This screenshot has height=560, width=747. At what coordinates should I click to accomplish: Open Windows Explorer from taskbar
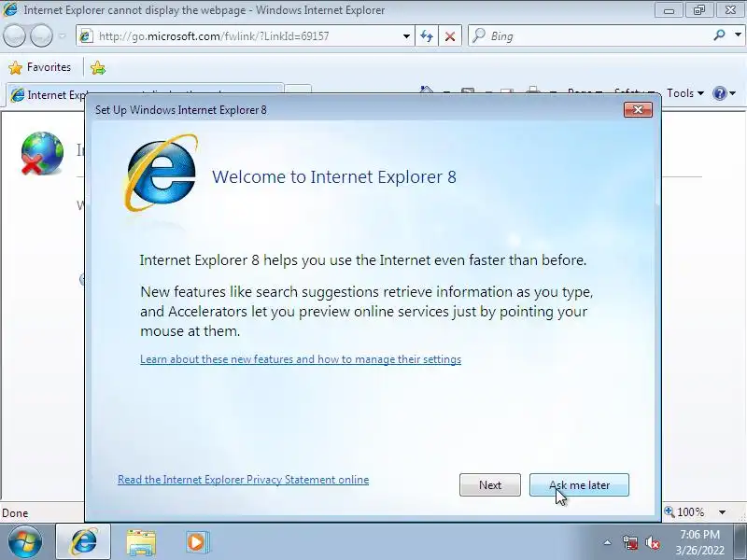141,542
